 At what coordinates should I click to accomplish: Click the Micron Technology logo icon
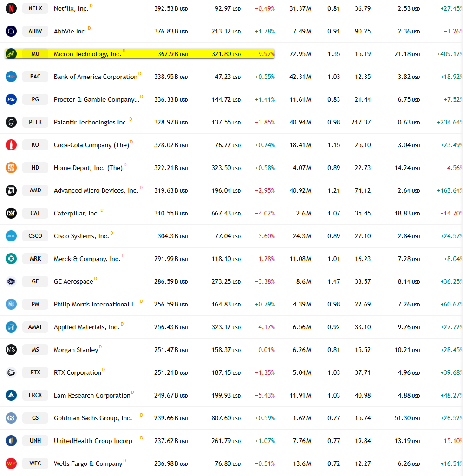point(11,54)
